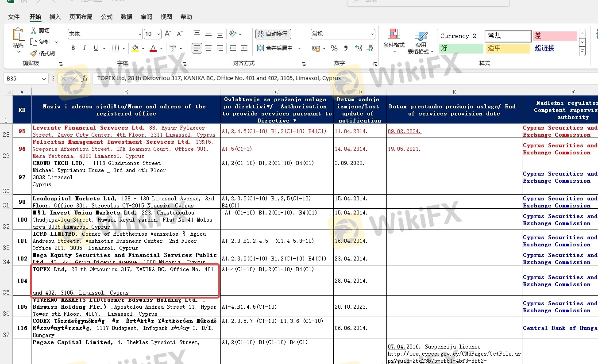Open Conditional Formatting (条件格式)
Viewport: 598px width, 364px height.
tap(394, 41)
